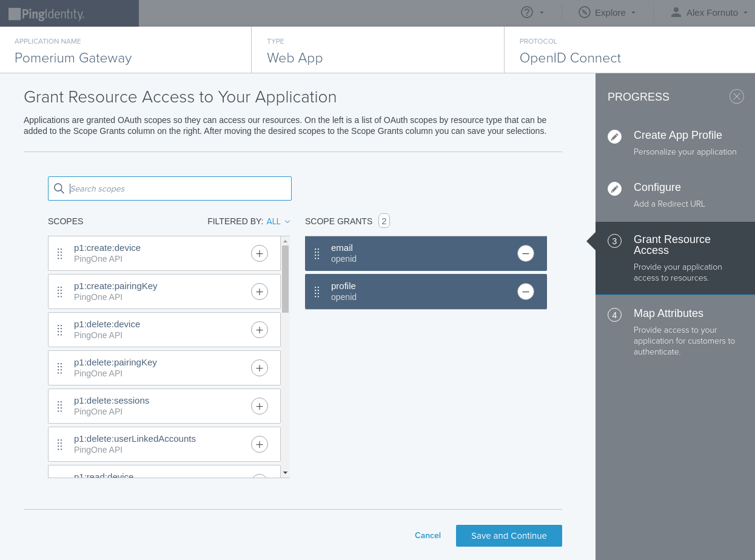Remove the email scope grant
The width and height of the screenshot is (755, 560).
click(526, 253)
